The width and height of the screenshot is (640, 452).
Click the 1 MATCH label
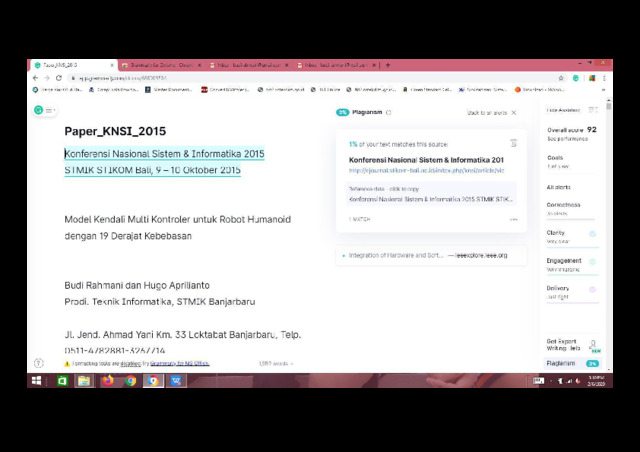[x=360, y=219]
